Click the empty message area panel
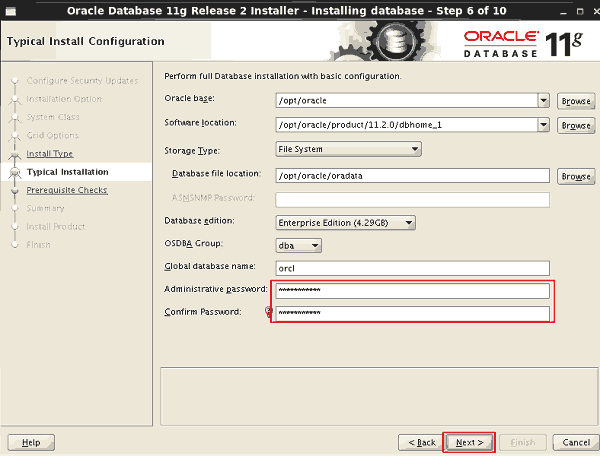The image size is (600, 456). (379, 396)
